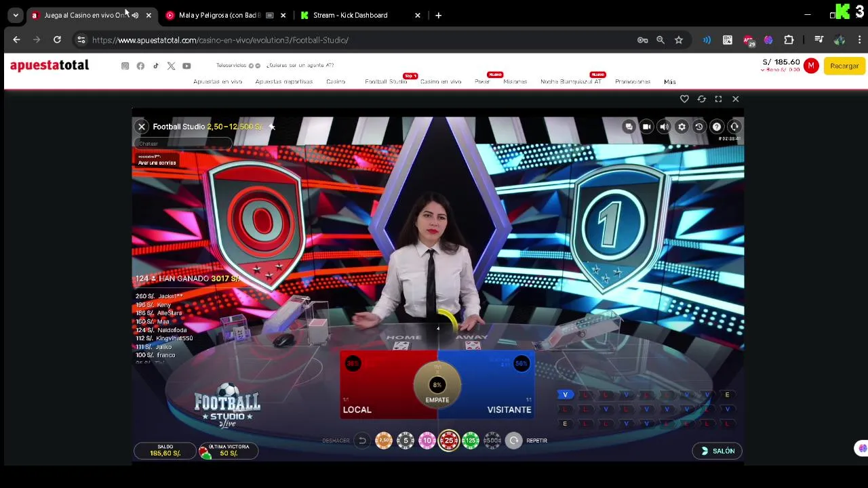Select the 5 gray chip
The image size is (868, 488).
[406, 441]
